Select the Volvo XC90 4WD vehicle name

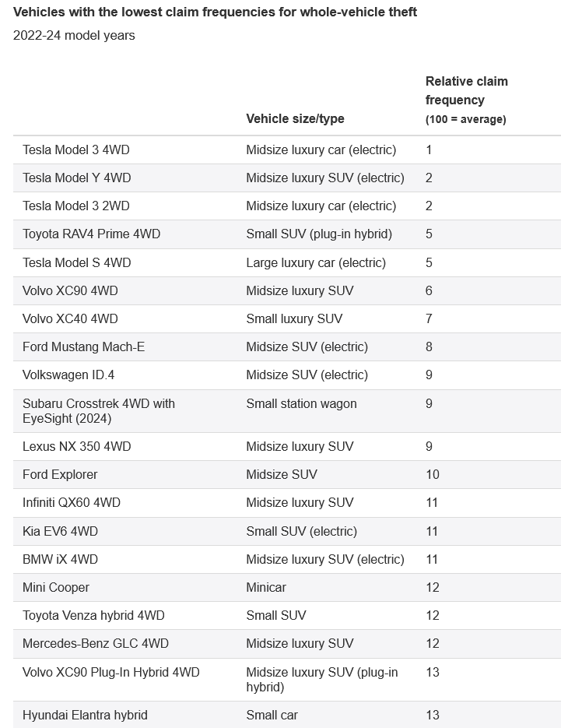point(70,290)
